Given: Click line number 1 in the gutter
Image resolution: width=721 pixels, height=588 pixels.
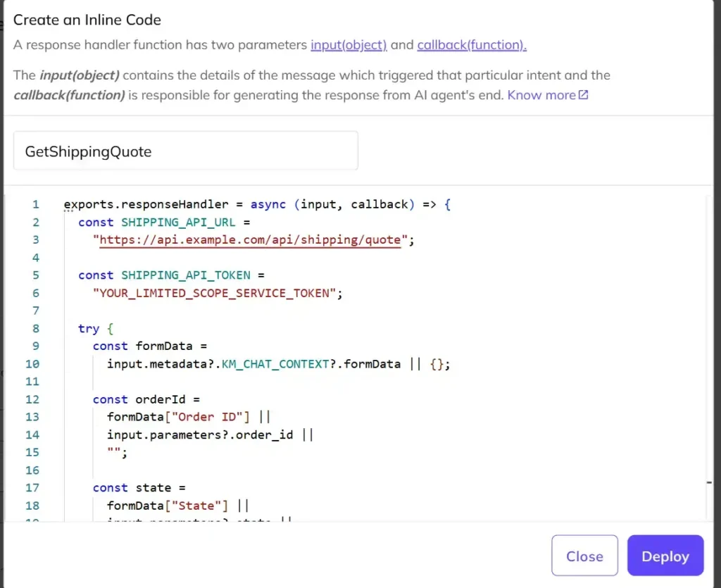Looking at the screenshot, I should (35, 204).
